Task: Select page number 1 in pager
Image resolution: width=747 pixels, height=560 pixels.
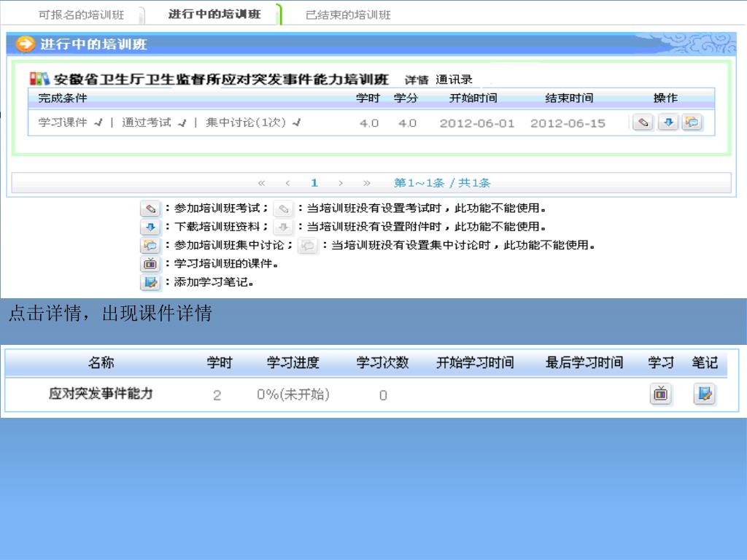Action: point(314,183)
